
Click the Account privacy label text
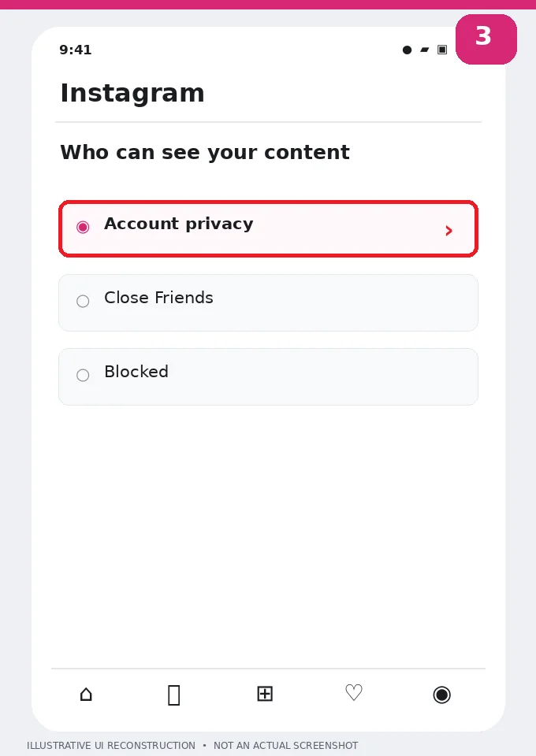tap(178, 224)
